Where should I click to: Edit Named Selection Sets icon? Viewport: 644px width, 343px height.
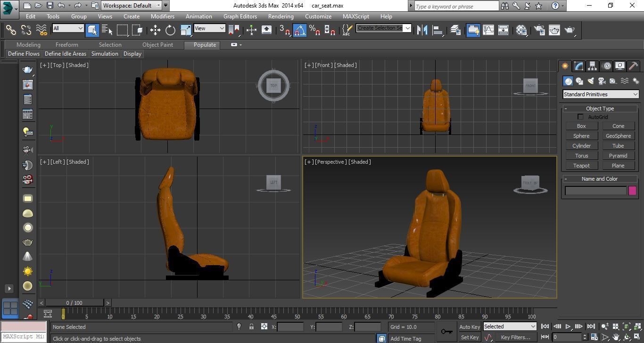pos(347,30)
